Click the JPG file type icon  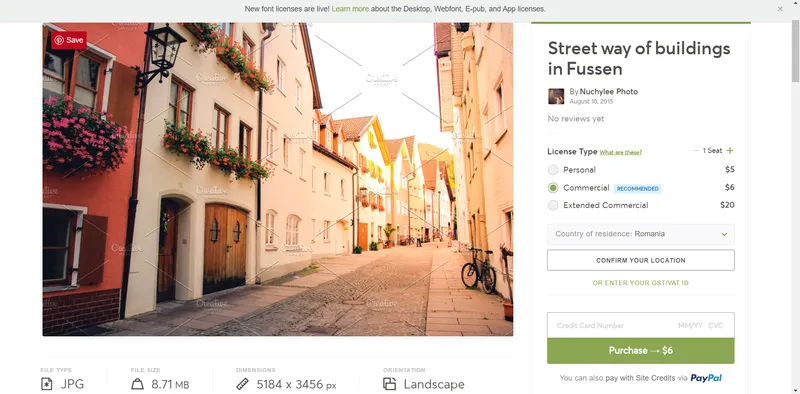click(46, 384)
